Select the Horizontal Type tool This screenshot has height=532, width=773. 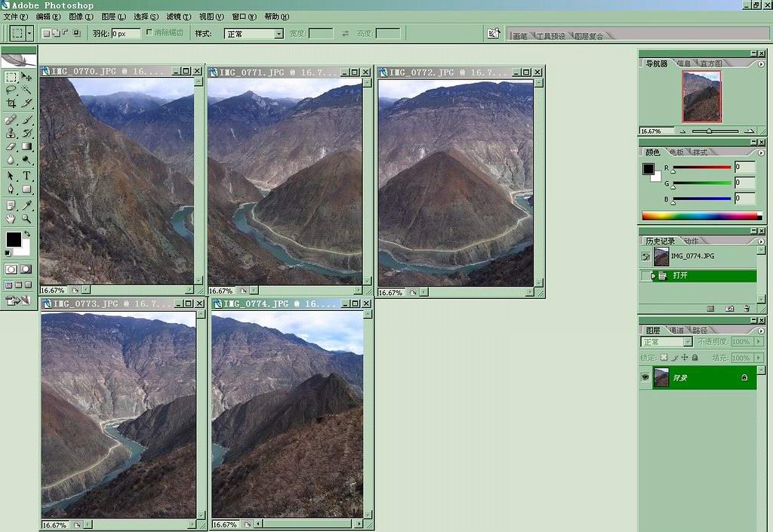pos(27,175)
